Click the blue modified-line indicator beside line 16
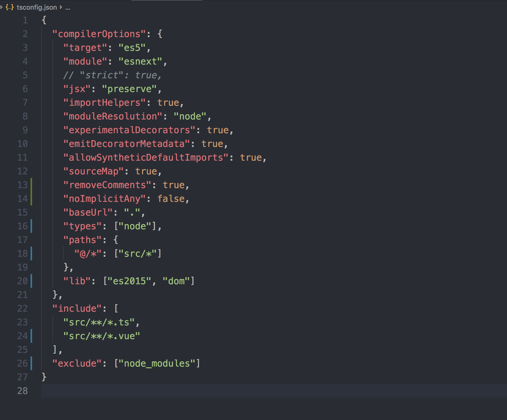Image resolution: width=507 pixels, height=420 pixels. [x=31, y=226]
